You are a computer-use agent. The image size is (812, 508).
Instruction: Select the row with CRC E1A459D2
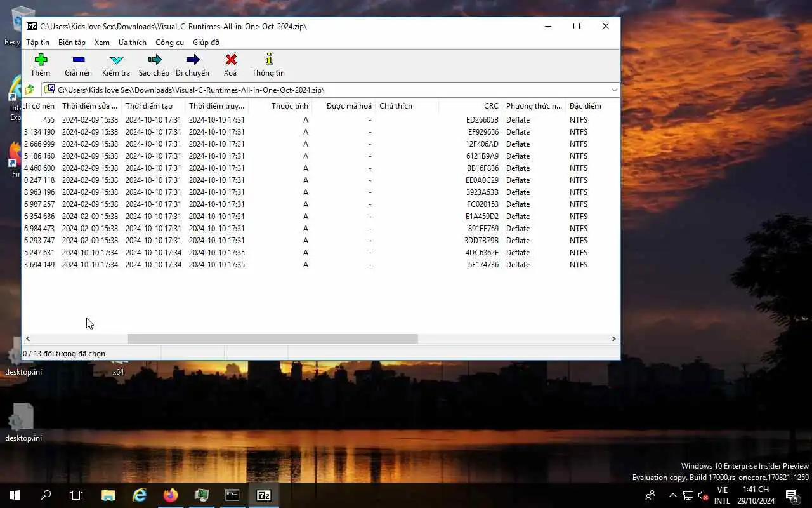320,217
